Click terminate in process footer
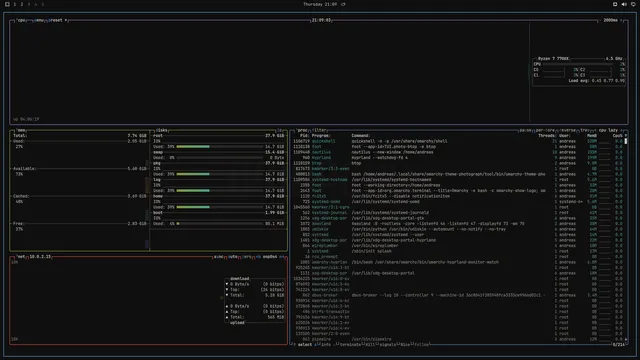 point(350,345)
